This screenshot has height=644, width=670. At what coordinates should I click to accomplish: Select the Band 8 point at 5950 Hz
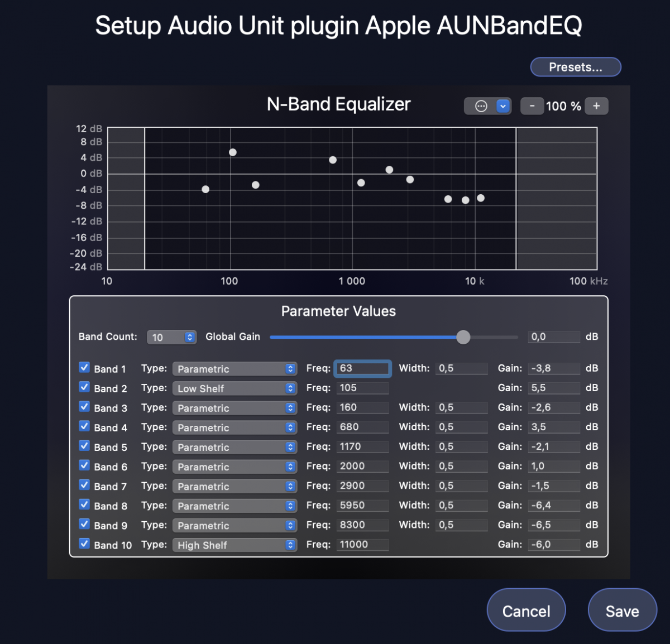point(448,199)
